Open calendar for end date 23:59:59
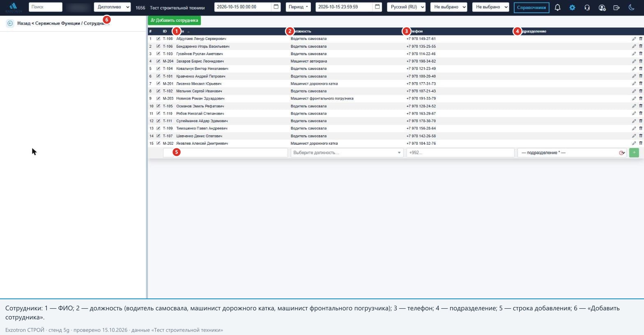 377,7
